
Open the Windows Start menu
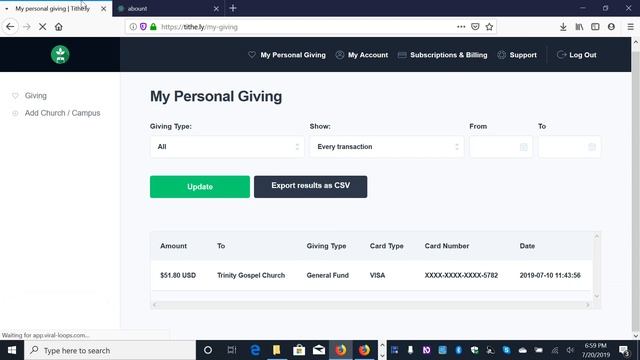pos(12,350)
